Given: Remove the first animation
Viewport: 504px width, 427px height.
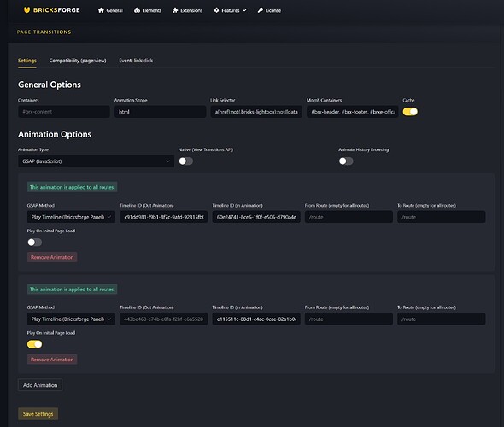Looking at the screenshot, I should click(52, 257).
